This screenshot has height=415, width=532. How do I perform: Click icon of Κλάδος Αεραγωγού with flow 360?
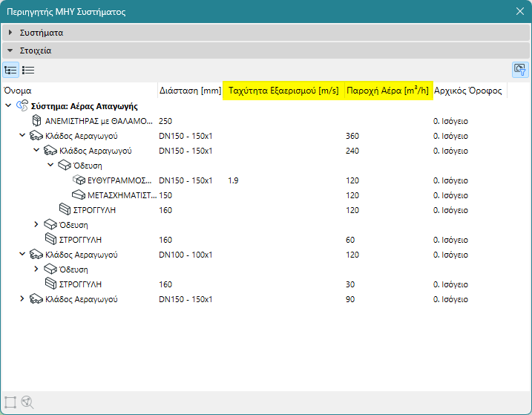(36, 136)
